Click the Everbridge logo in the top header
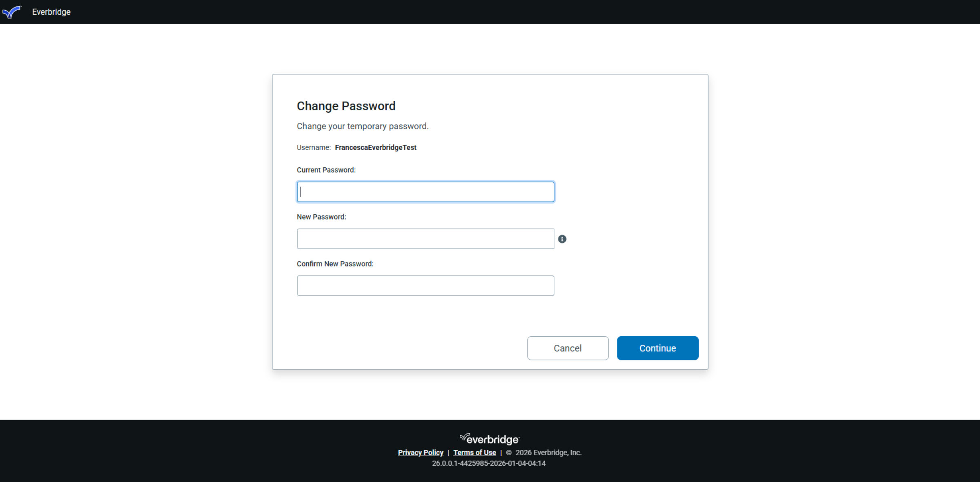 [11, 12]
